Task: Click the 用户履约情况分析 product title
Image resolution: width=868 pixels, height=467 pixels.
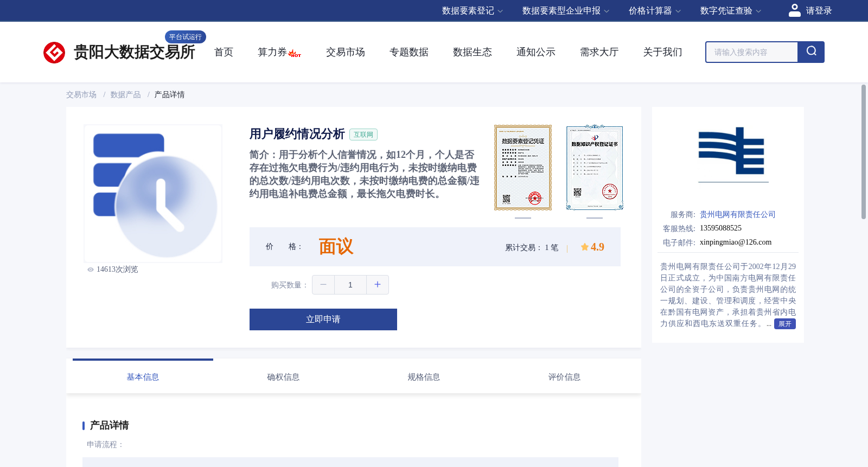Action: [297, 134]
